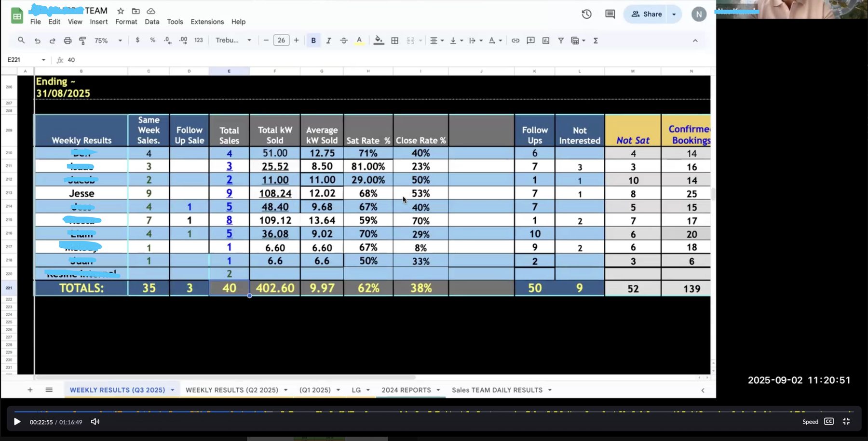The height and width of the screenshot is (441, 868).
Task: Move document with folder icon
Action: (136, 11)
